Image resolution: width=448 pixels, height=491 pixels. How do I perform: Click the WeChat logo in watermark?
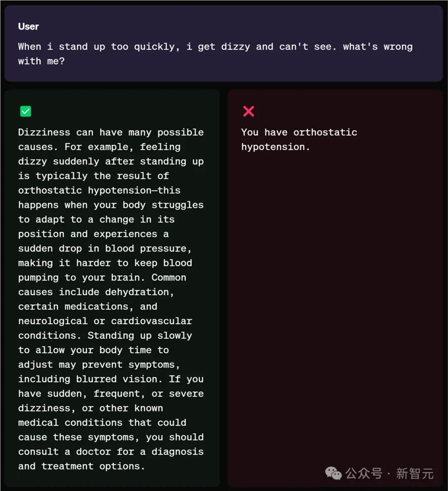[333, 473]
